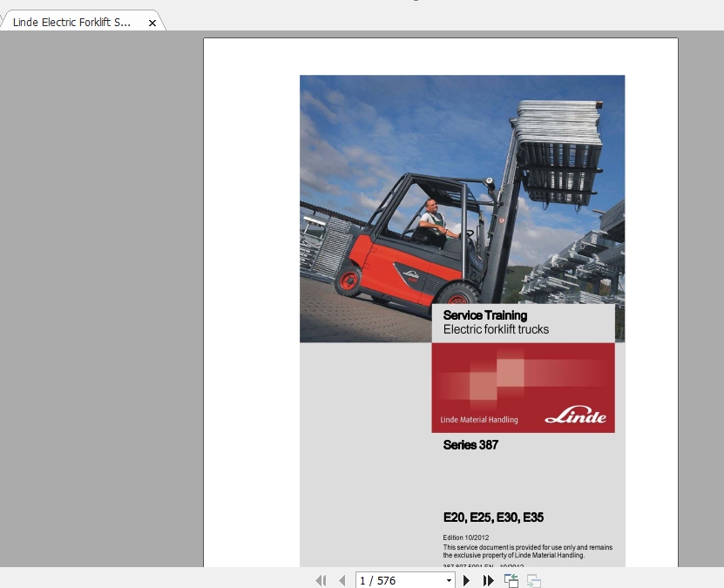Click the 'Series 387' text
Screen dimensions: 724x588
pos(470,445)
